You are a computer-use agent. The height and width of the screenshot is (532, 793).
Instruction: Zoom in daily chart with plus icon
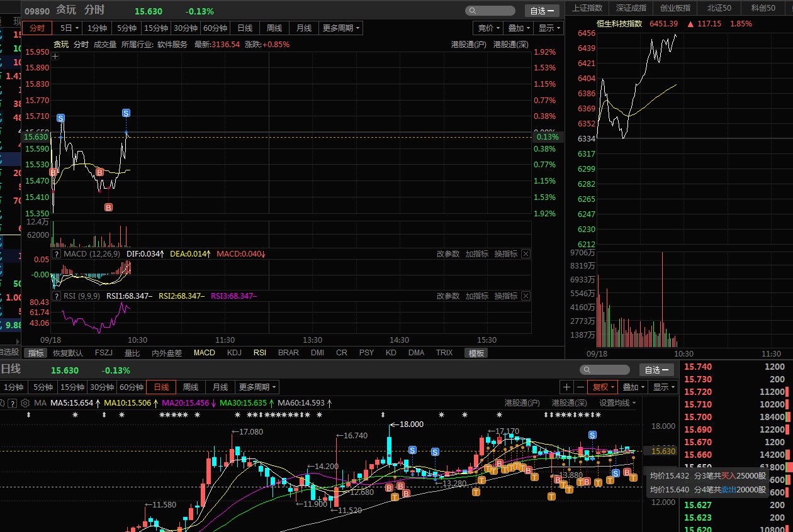click(x=567, y=387)
